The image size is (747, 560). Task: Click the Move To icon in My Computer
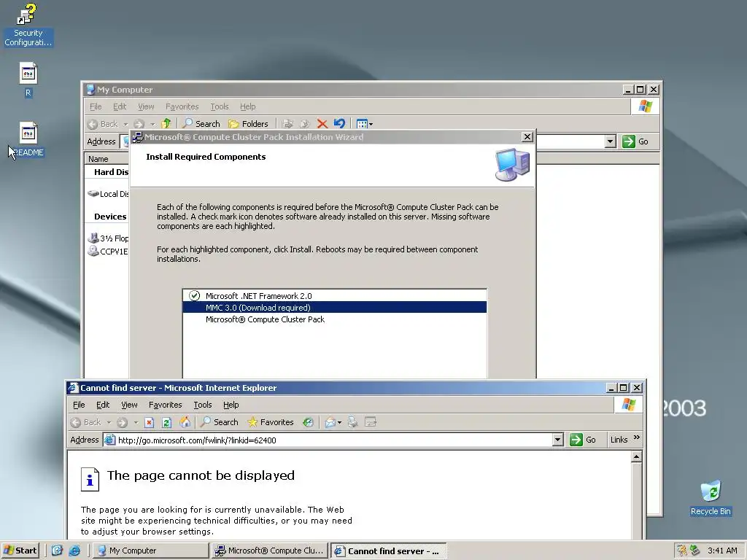(287, 124)
